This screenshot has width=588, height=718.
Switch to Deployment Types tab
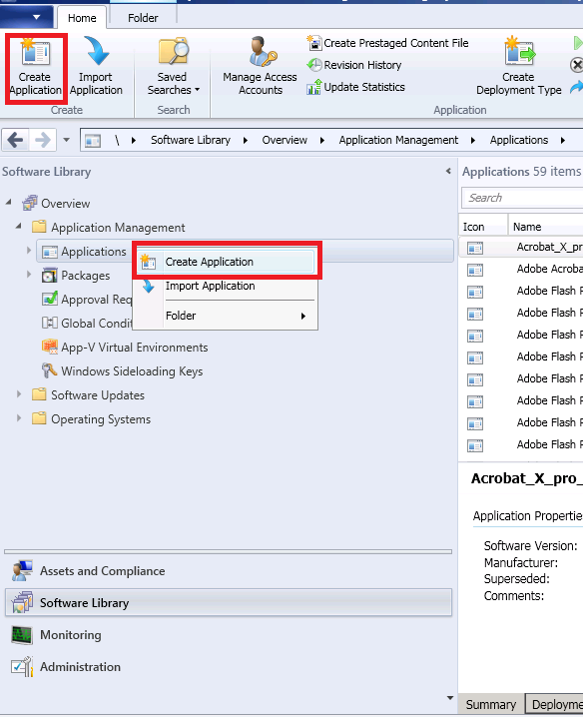555,704
